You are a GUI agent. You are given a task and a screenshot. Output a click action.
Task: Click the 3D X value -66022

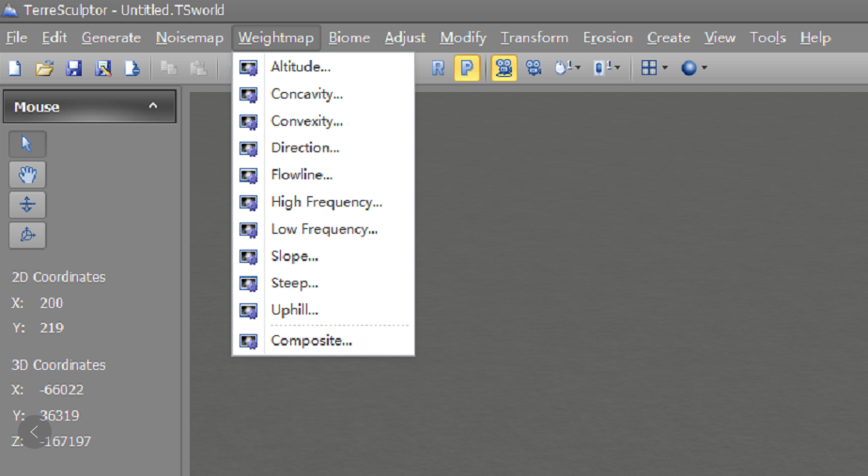coord(61,391)
